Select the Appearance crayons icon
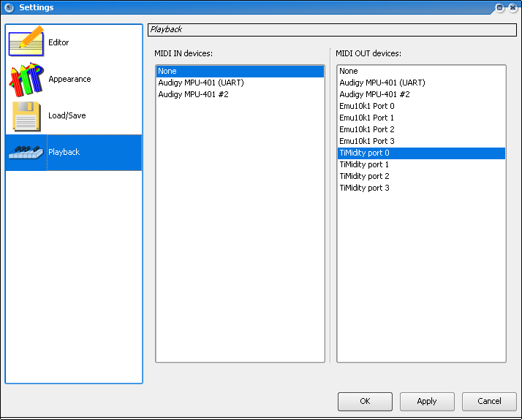Screen dimensions: 522x420 (x=26, y=79)
